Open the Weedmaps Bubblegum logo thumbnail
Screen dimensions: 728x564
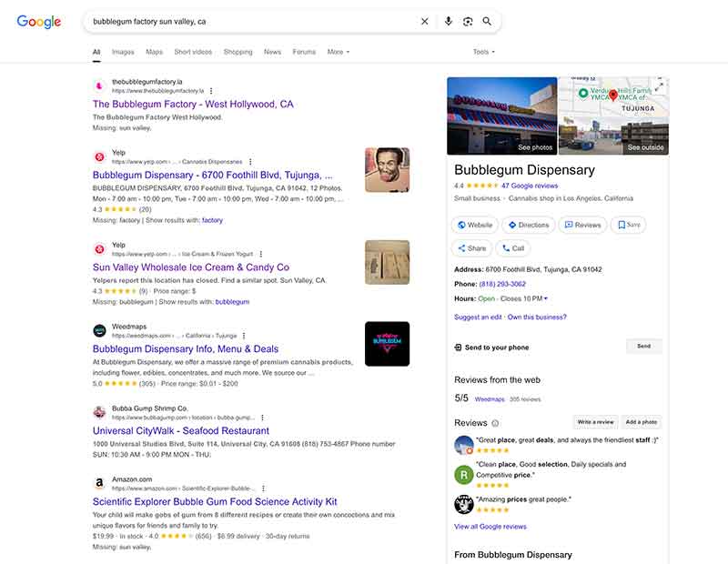click(x=388, y=344)
